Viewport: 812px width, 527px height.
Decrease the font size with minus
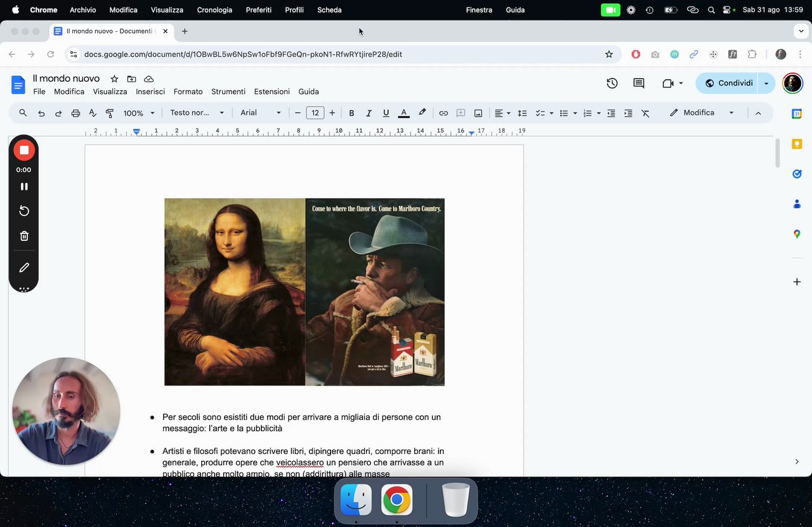(x=298, y=113)
